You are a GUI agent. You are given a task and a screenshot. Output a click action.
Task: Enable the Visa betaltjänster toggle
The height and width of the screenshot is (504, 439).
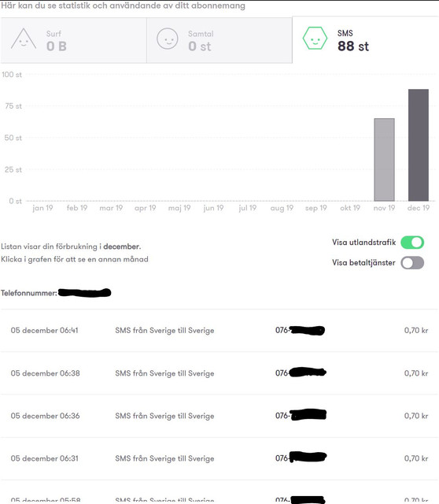[x=412, y=262]
